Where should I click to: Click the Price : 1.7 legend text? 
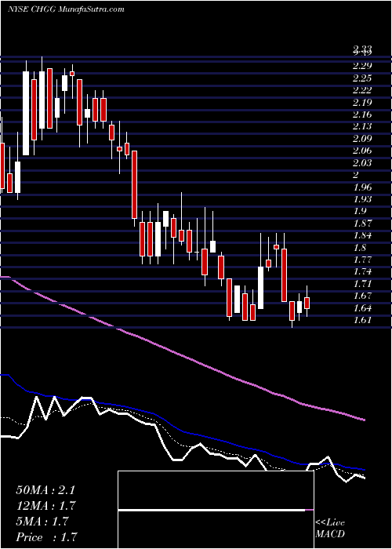(x=45, y=537)
